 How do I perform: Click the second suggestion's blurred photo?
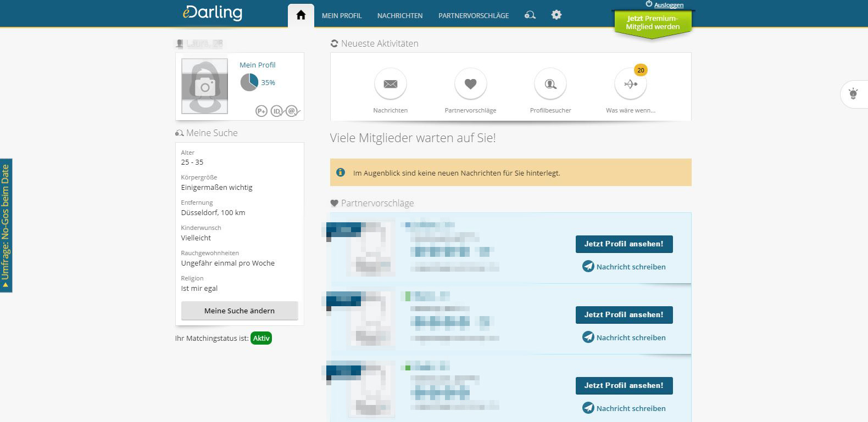pyautogui.click(x=372, y=318)
